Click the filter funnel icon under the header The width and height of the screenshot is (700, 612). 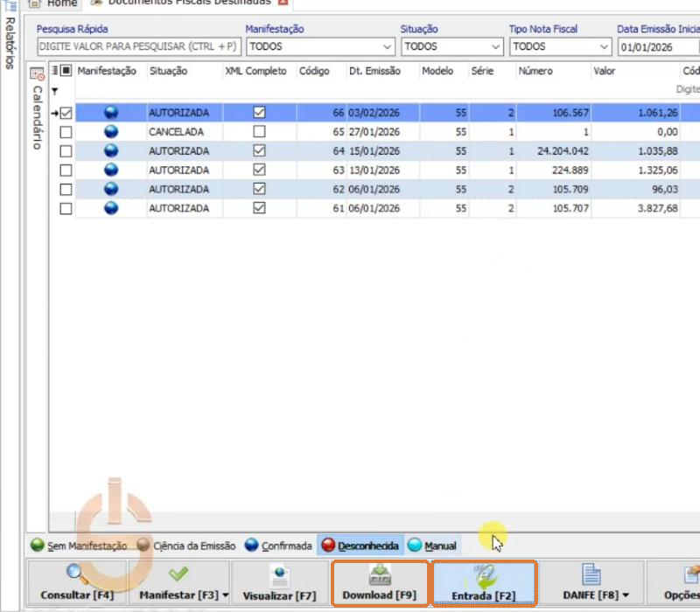(x=54, y=92)
